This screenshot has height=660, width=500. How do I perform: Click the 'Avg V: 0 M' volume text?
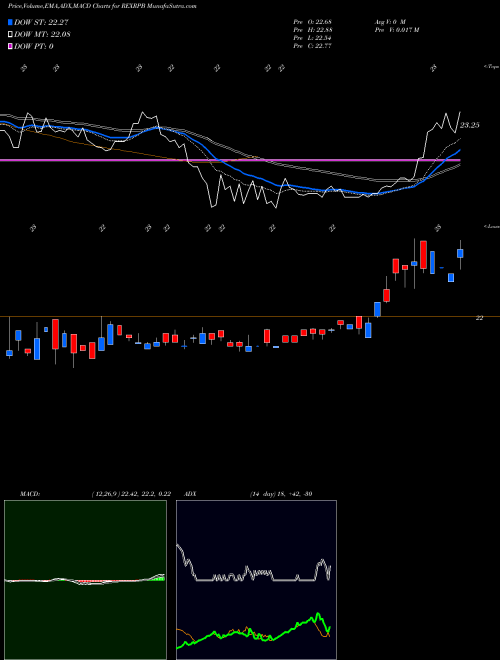point(390,22)
